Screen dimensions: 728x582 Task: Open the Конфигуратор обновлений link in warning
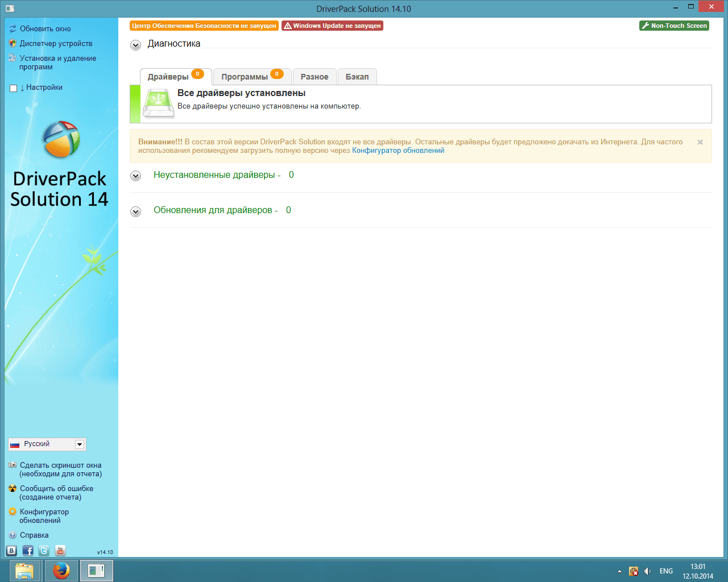[x=398, y=151]
